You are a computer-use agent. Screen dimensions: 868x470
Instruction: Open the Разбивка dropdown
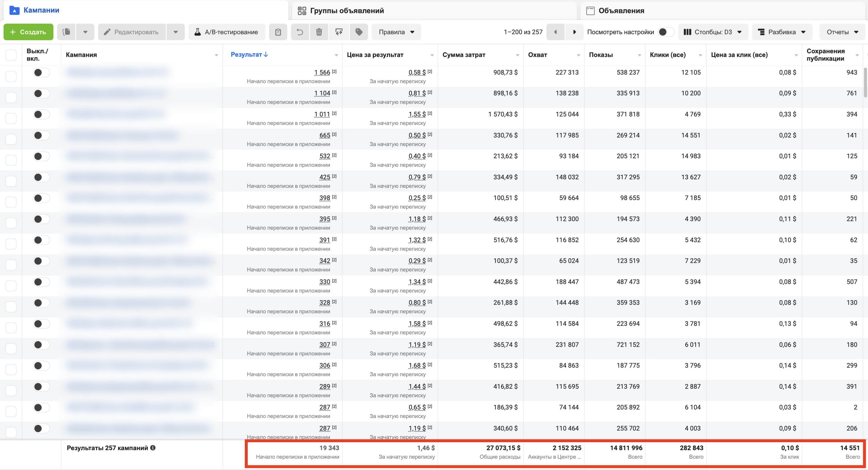pos(782,32)
